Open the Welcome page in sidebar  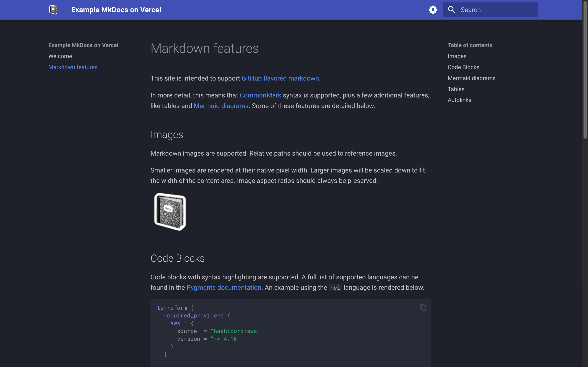60,56
